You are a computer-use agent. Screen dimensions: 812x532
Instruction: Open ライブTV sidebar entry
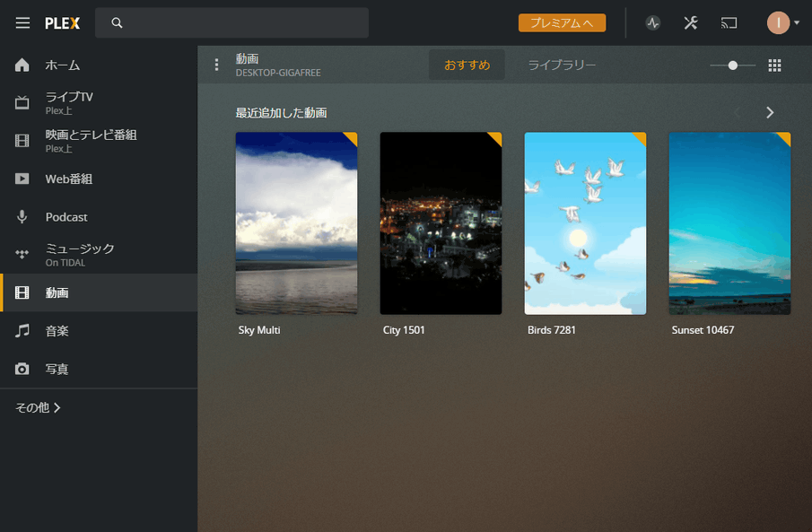pyautogui.click(x=99, y=102)
